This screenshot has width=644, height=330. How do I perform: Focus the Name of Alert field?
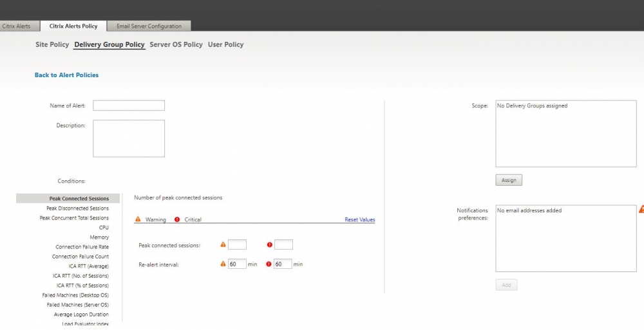click(129, 105)
